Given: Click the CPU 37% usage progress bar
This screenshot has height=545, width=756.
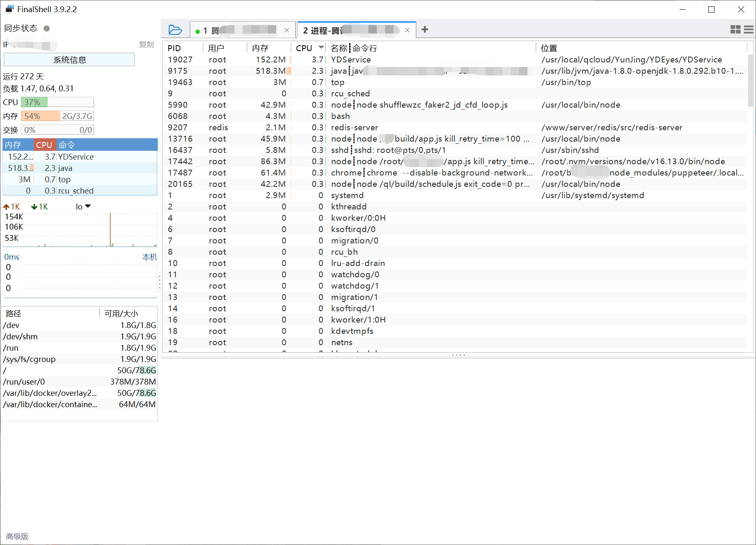Looking at the screenshot, I should (57, 102).
